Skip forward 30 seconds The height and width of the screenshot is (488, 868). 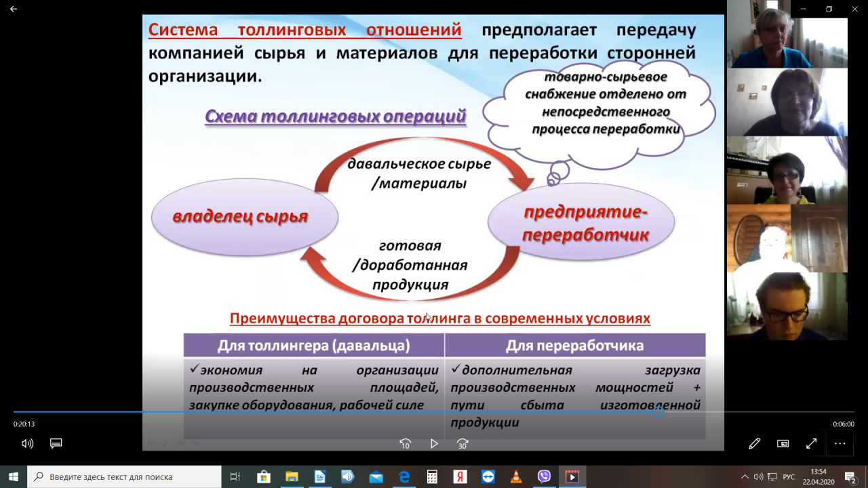coord(462,444)
